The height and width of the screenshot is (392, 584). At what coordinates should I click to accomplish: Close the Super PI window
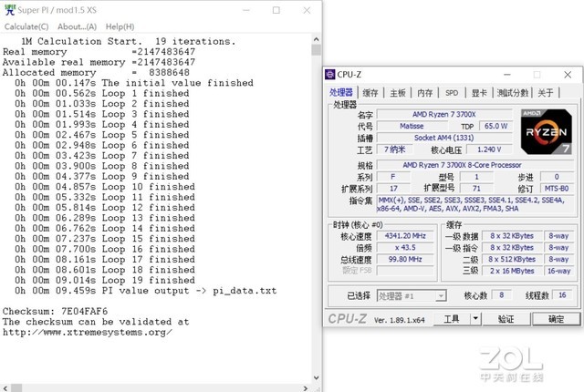pyautogui.click(x=307, y=10)
